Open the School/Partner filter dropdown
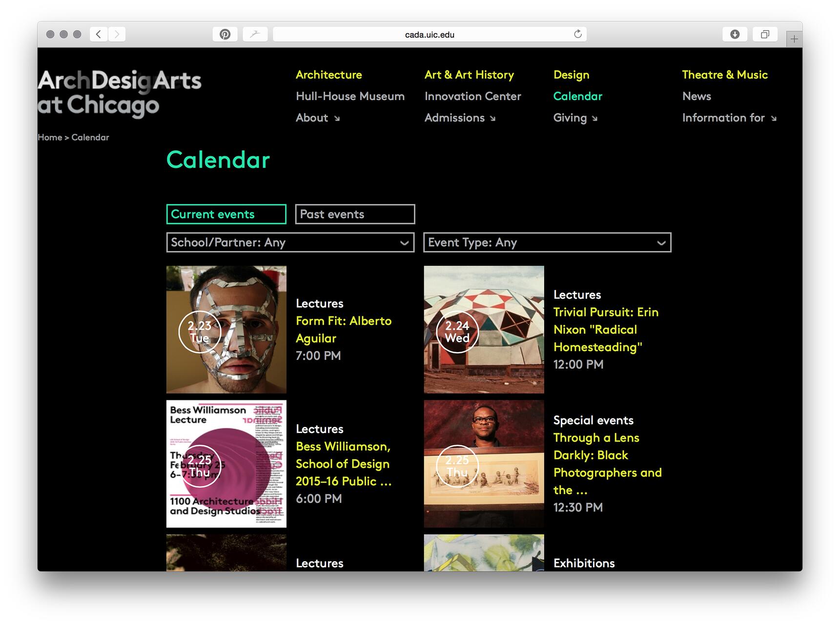Image resolution: width=840 pixels, height=625 pixels. point(290,242)
